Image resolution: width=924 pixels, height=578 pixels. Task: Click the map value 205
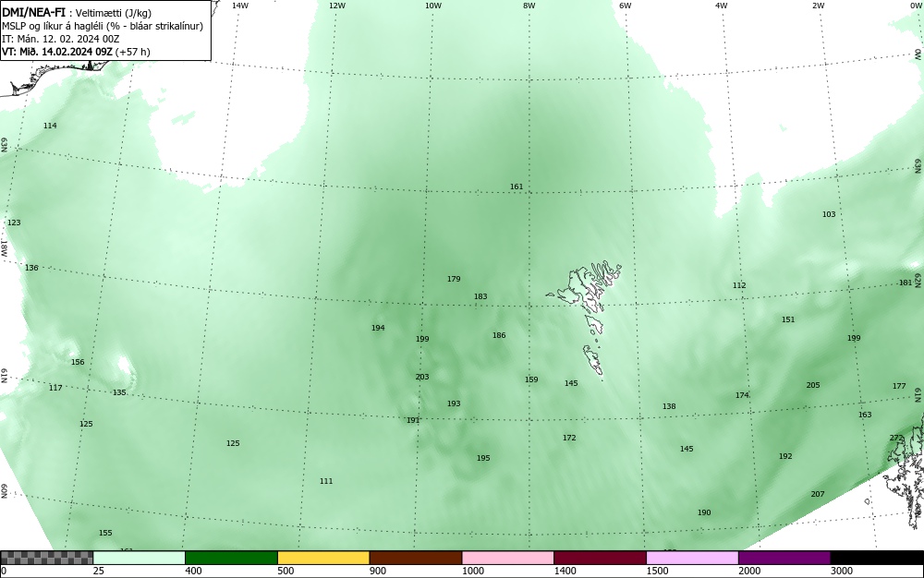(x=812, y=385)
